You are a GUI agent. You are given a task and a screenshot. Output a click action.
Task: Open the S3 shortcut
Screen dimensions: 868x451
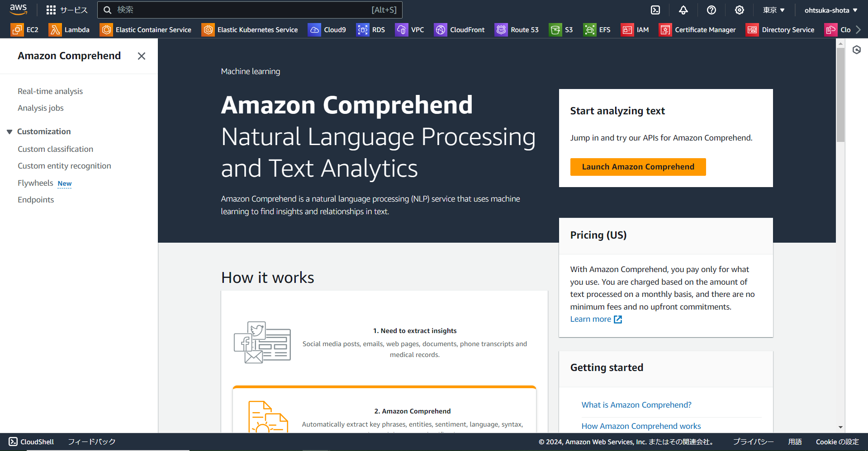click(561, 30)
